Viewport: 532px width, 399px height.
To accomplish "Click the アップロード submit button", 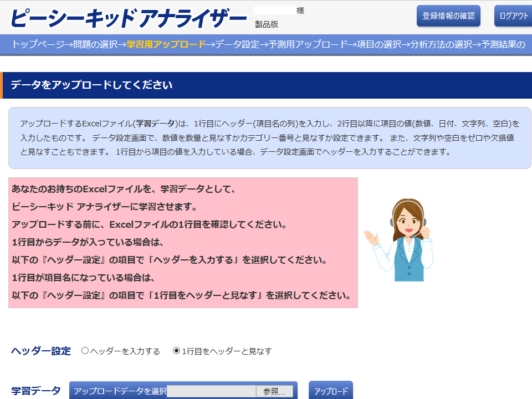I will (x=331, y=391).
